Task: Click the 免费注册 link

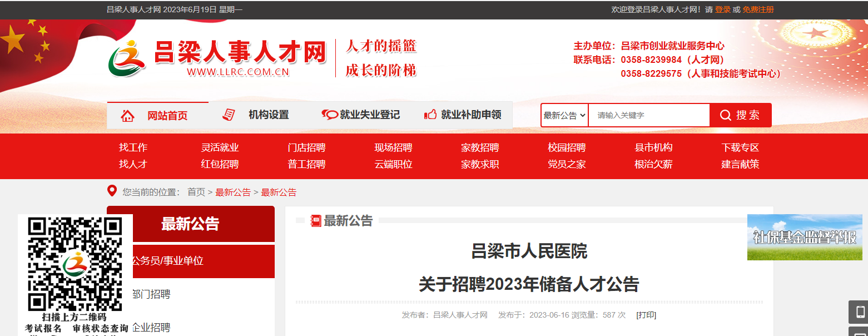Action: tap(758, 9)
